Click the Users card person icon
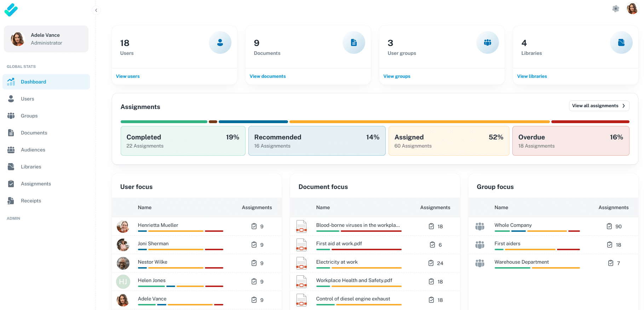The height and width of the screenshot is (310, 644). [220, 42]
